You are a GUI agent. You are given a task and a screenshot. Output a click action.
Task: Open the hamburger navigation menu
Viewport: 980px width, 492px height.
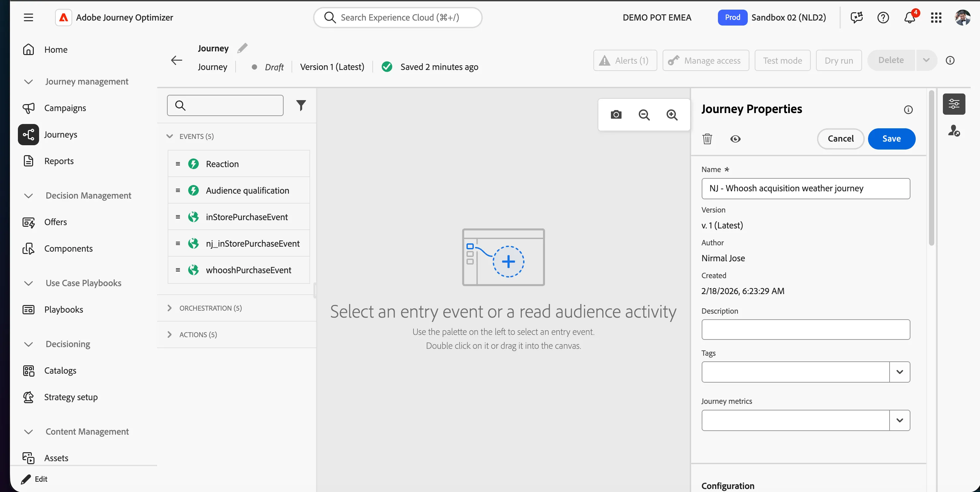pos(28,18)
